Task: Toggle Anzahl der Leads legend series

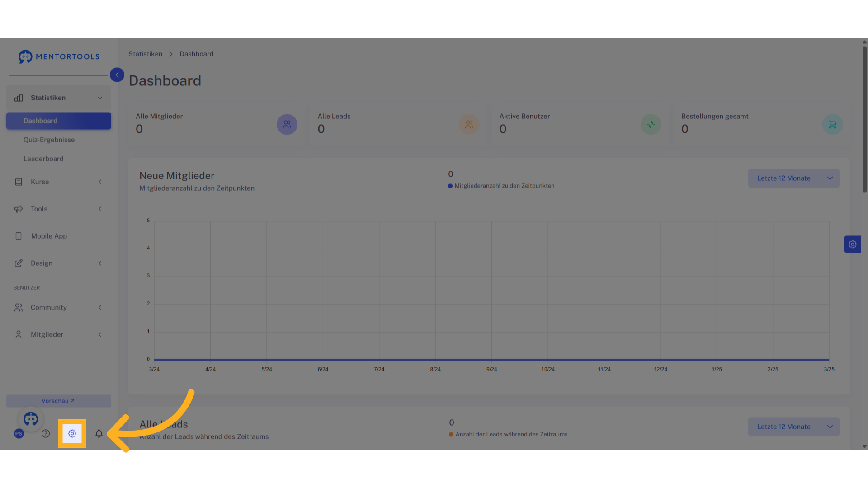Action: [x=508, y=434]
